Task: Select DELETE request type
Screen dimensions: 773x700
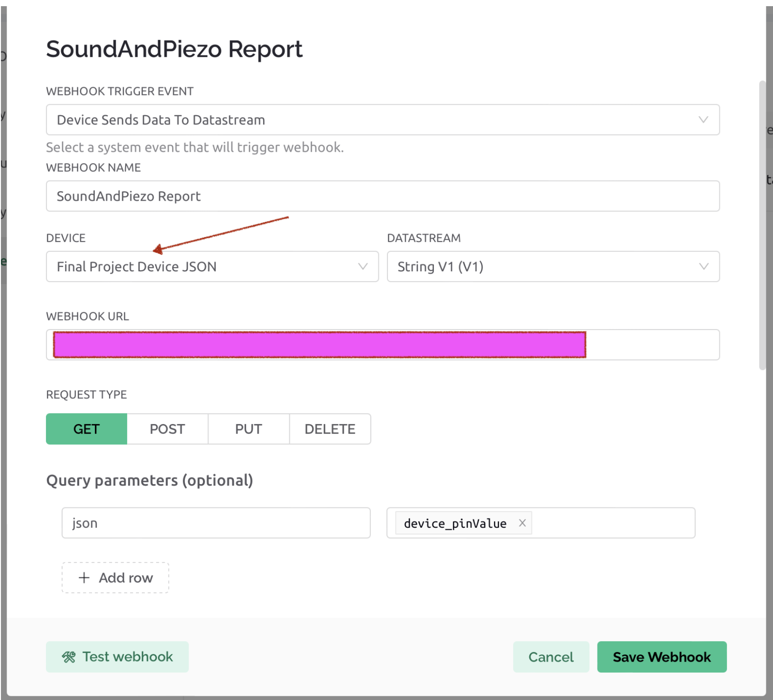Action: [330, 429]
